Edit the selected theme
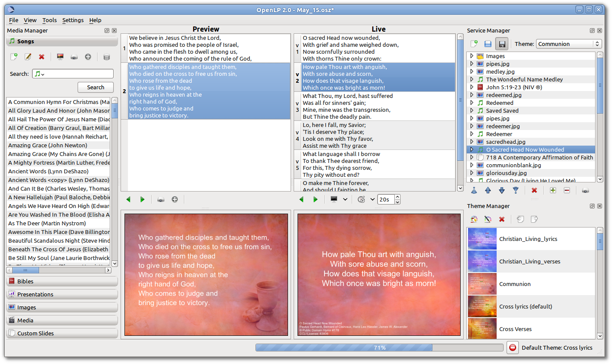This screenshot has width=612, height=364. (x=488, y=219)
